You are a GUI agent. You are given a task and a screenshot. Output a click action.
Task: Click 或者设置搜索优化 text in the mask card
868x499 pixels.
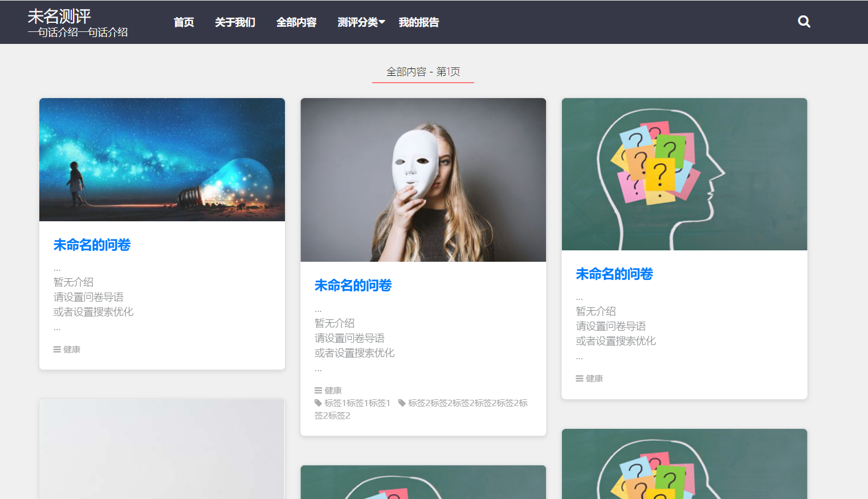354,353
